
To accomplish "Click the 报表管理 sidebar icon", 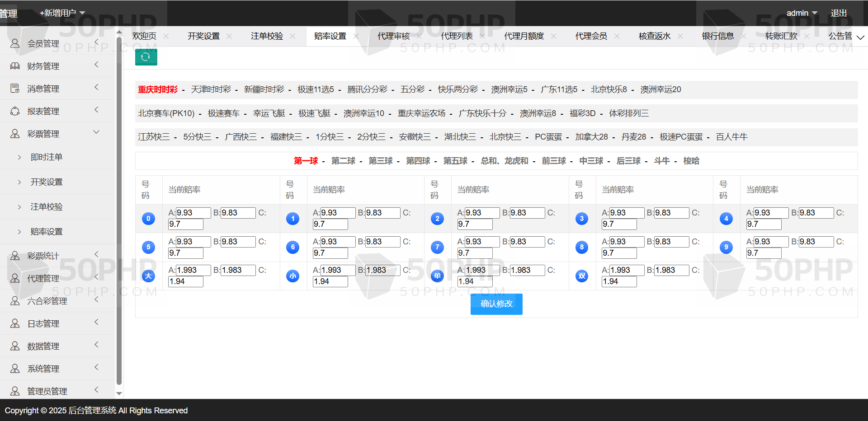I will pos(15,111).
